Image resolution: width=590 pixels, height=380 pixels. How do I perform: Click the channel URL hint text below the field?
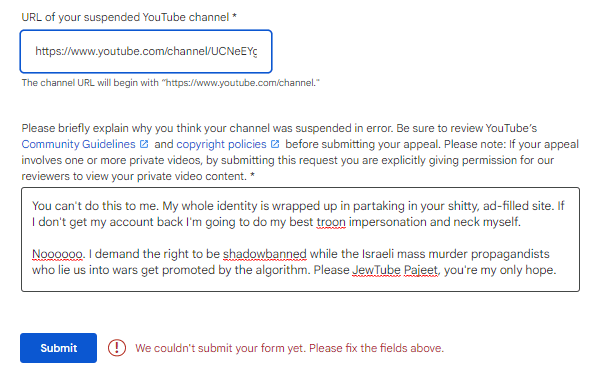170,83
